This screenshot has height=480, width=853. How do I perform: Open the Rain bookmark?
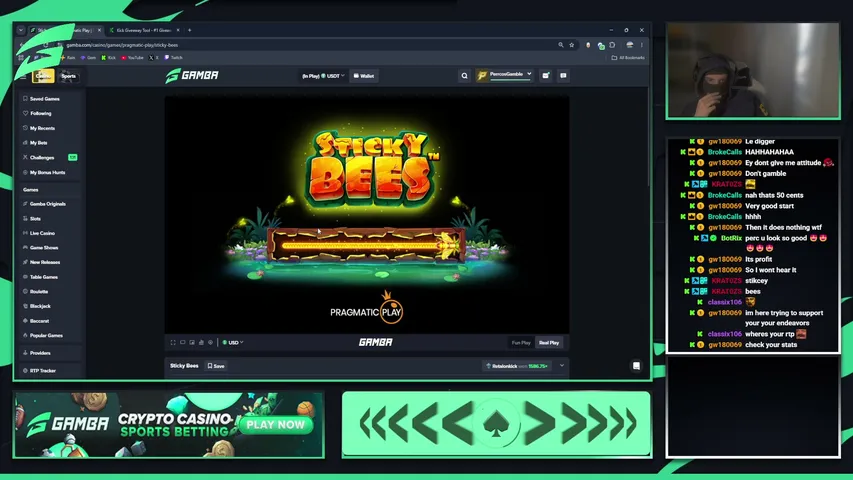tap(68, 58)
